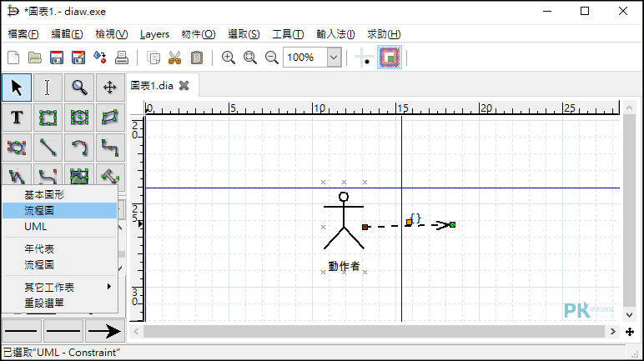Select the Scroll move tool
The width and height of the screenshot is (644, 361).
pyautogui.click(x=110, y=88)
